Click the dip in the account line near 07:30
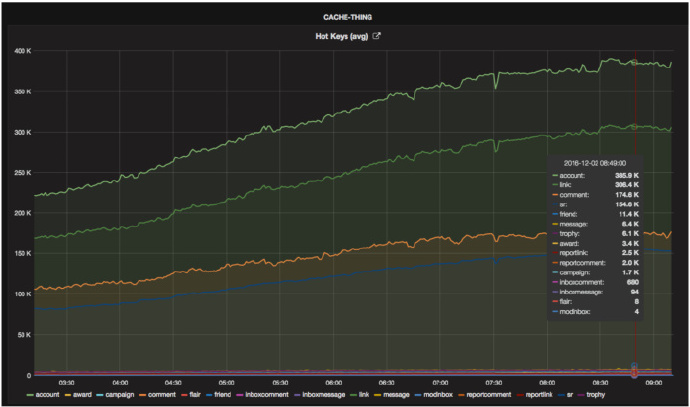The width and height of the screenshot is (690, 407). pos(496,84)
